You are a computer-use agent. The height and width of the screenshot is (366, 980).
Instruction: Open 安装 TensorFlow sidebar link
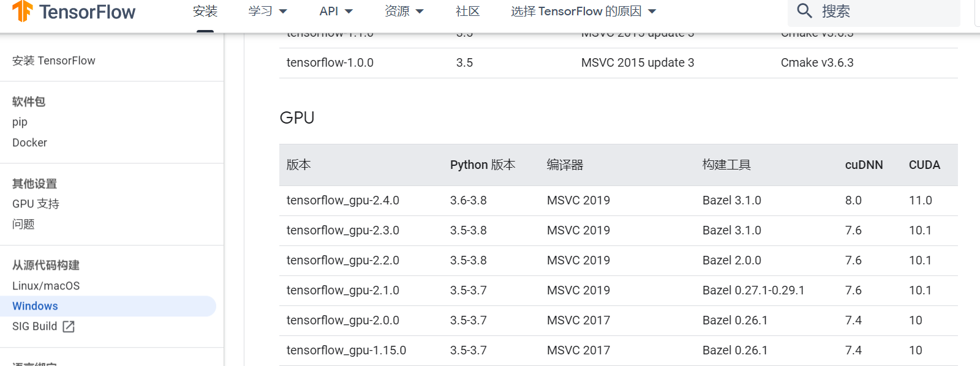pyautogui.click(x=54, y=61)
